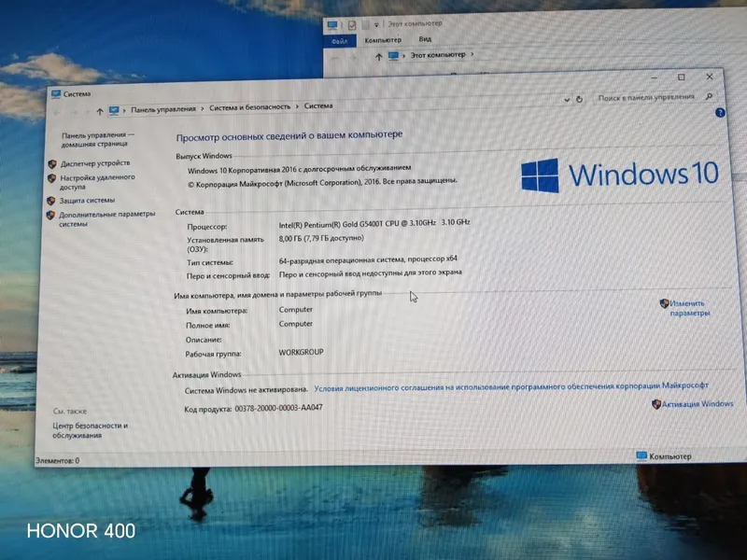Click shield icon beside Защита системы
This screenshot has width=747, height=560.
coord(51,201)
